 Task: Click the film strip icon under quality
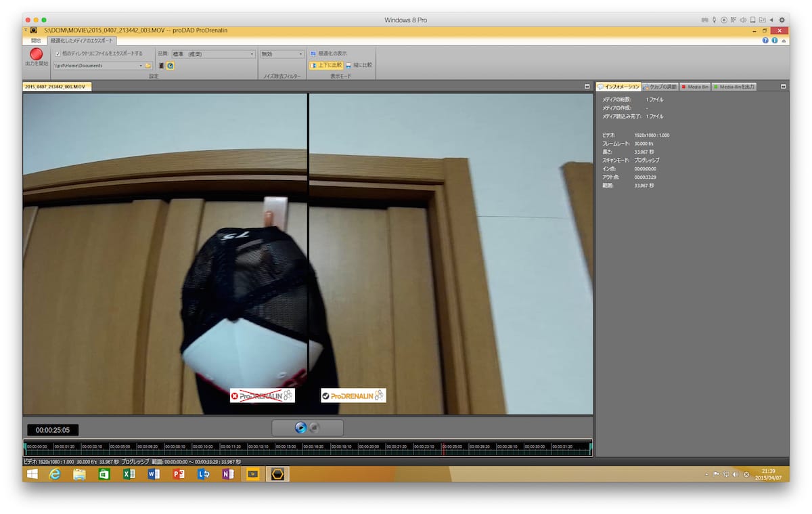pos(162,66)
